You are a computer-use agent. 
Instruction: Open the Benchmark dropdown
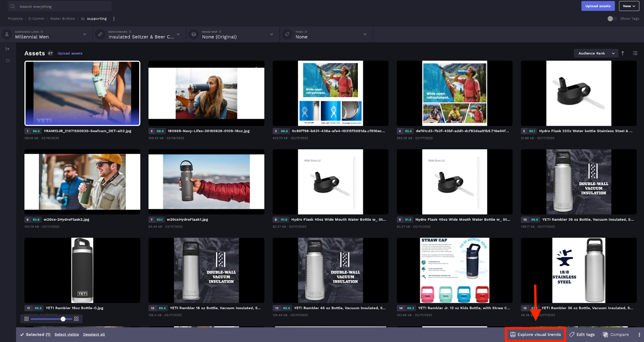click(x=140, y=35)
